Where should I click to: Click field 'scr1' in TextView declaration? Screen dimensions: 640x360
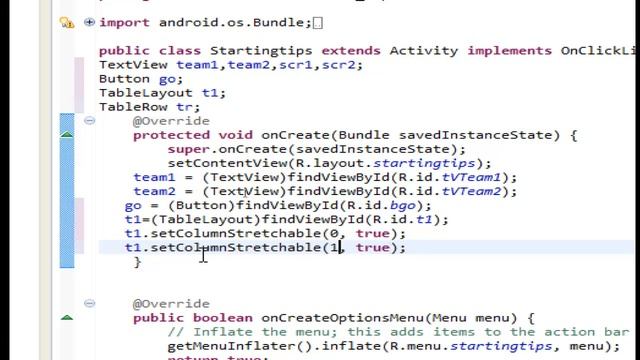point(296,65)
